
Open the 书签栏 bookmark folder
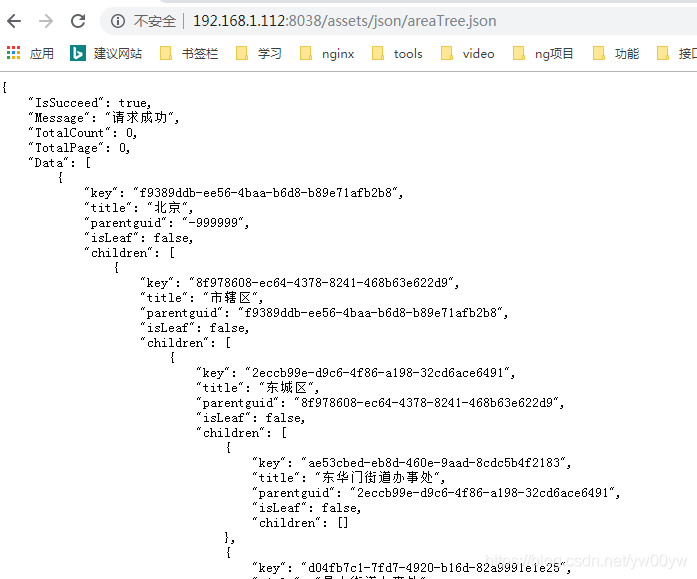[x=189, y=53]
